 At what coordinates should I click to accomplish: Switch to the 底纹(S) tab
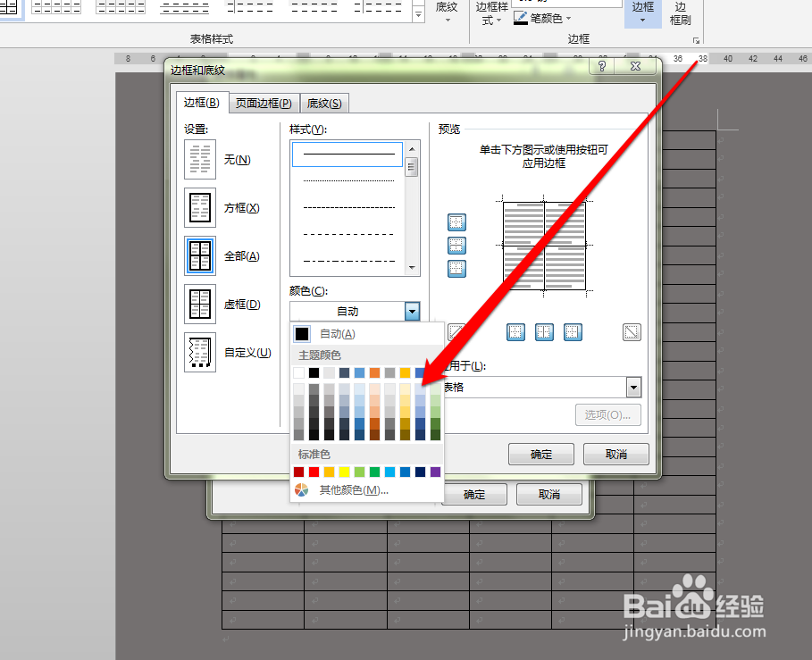pyautogui.click(x=324, y=104)
